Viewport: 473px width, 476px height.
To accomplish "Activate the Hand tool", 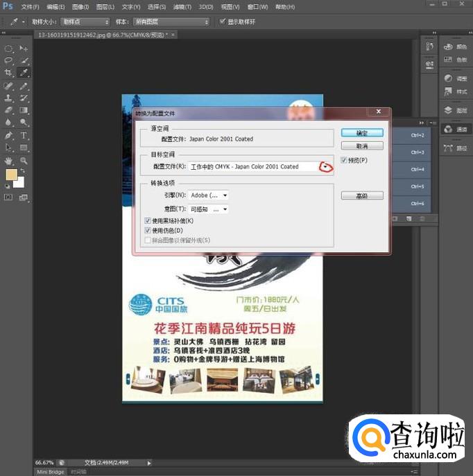I will click(9, 160).
